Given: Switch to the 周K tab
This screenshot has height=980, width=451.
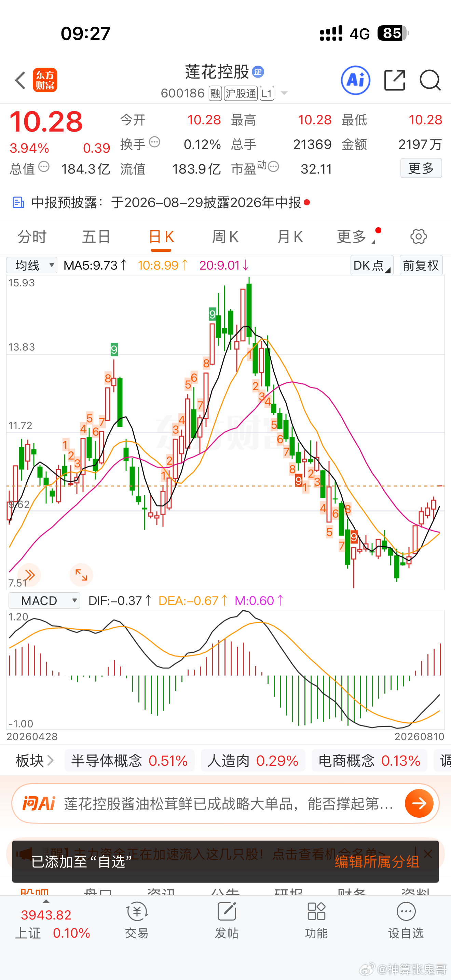Looking at the screenshot, I should coord(225,237).
